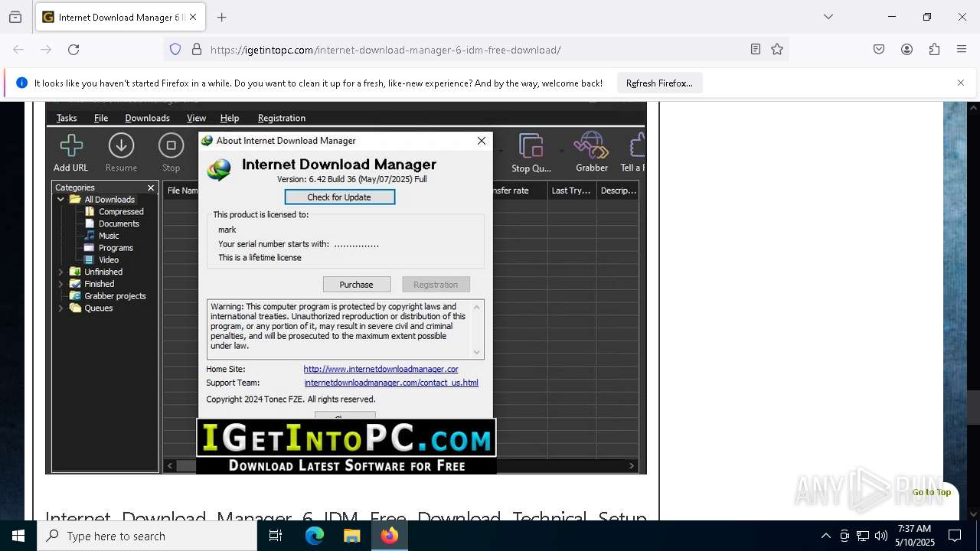Bookmark this page with the star
Image resolution: width=980 pixels, height=551 pixels.
pyautogui.click(x=777, y=50)
